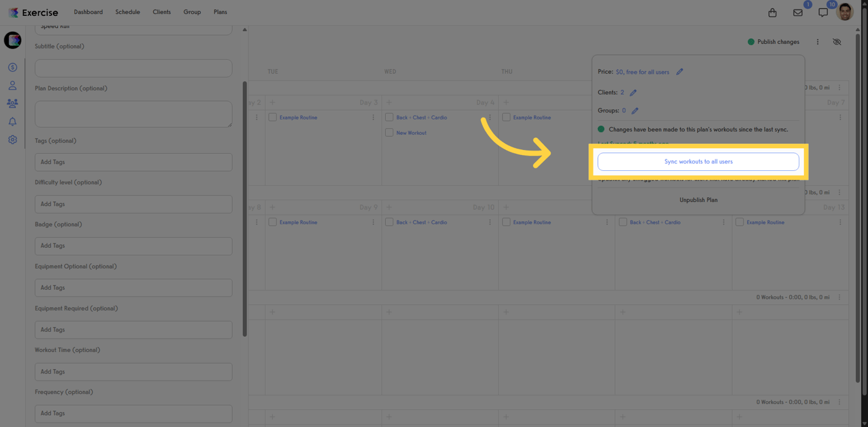
Task: Open the New Workout link
Action: (411, 133)
